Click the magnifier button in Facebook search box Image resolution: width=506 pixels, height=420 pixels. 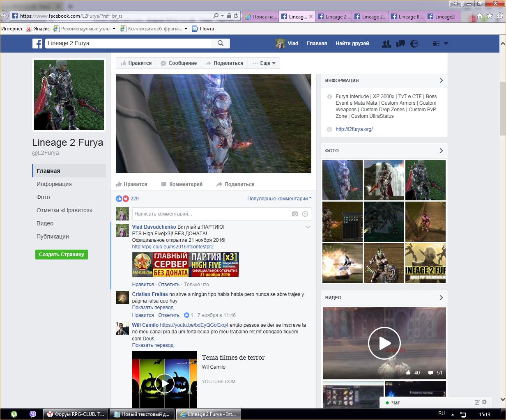[x=221, y=43]
